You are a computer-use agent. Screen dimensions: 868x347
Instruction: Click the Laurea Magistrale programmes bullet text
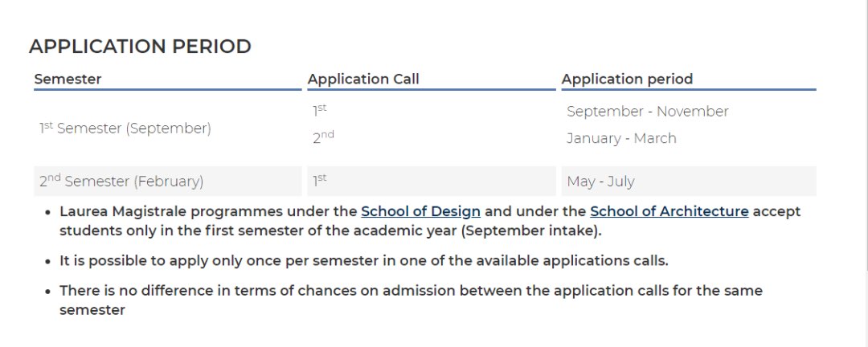[430, 221]
